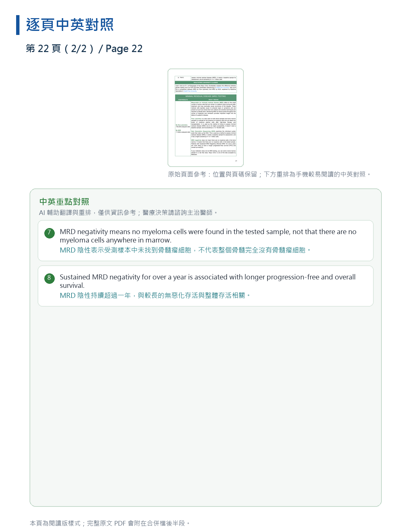Click the disclaimer beginning AI 輔助翻譯與重排
Viewport: 411px width, 532px height.
128,213
